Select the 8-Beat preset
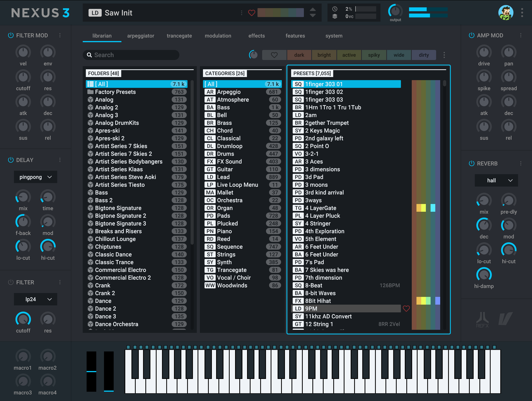This screenshot has height=401, width=532. [346, 285]
